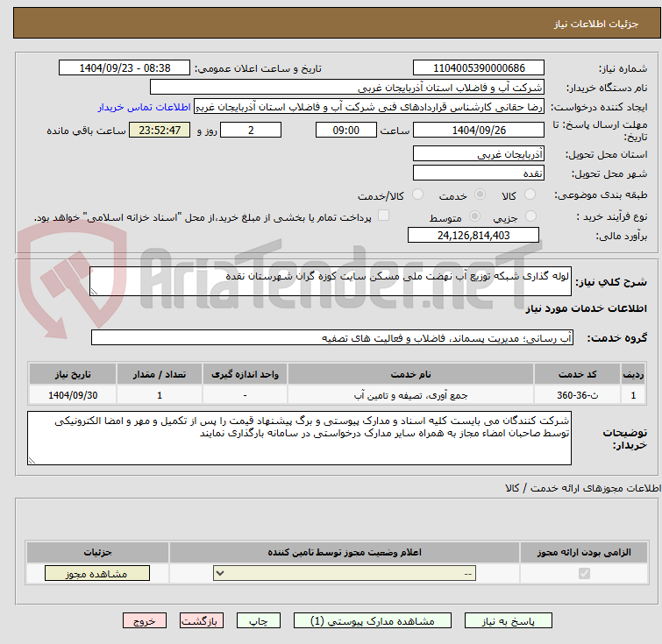Click the 'کد خدمت' column header
662x644 pixels.
click(x=577, y=374)
